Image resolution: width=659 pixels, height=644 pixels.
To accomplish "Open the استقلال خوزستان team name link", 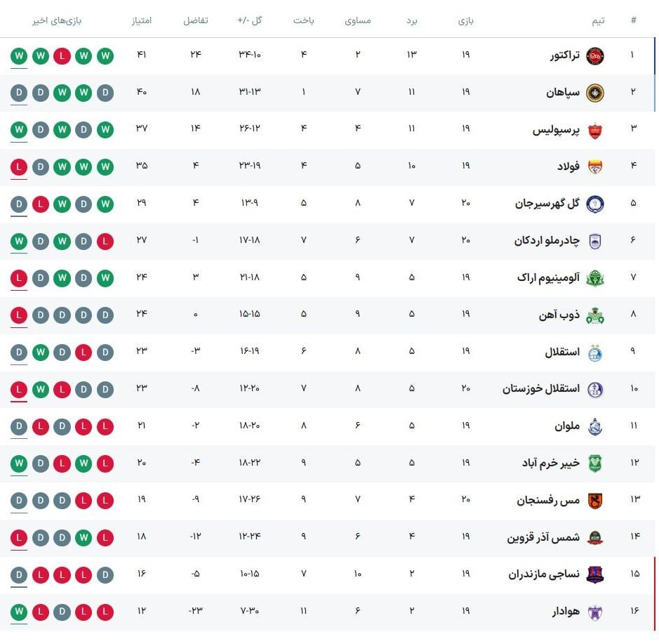I will click(541, 388).
